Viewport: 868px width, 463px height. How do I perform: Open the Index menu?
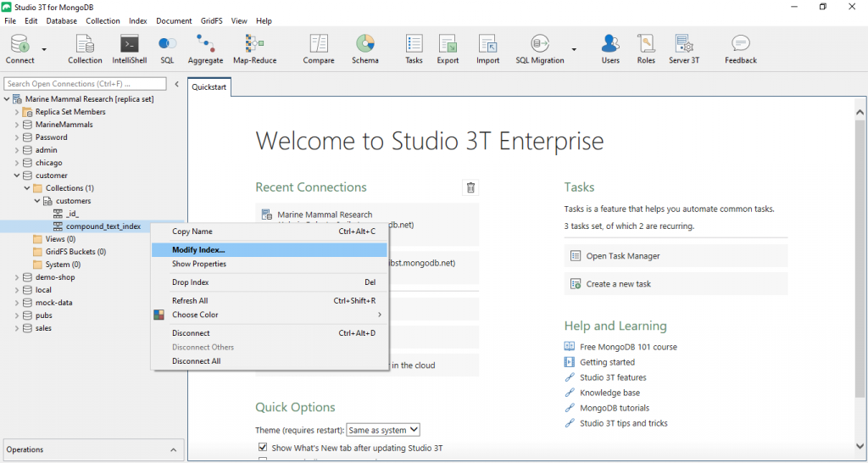click(138, 20)
